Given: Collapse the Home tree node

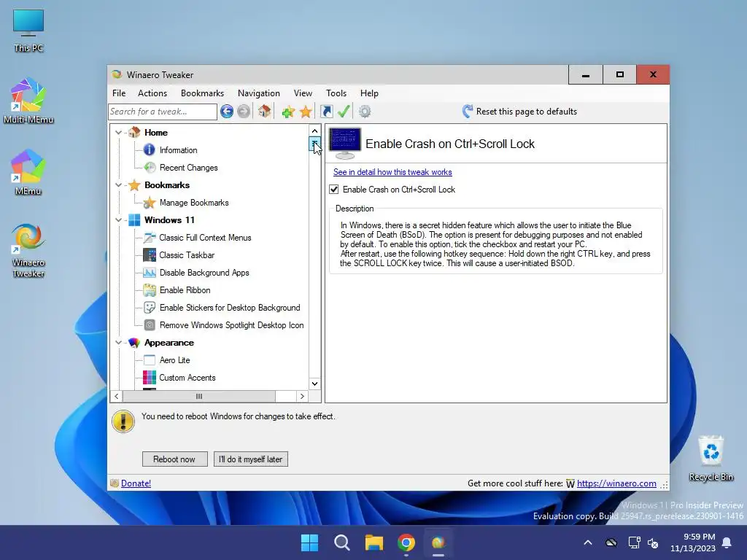Looking at the screenshot, I should coord(119,133).
